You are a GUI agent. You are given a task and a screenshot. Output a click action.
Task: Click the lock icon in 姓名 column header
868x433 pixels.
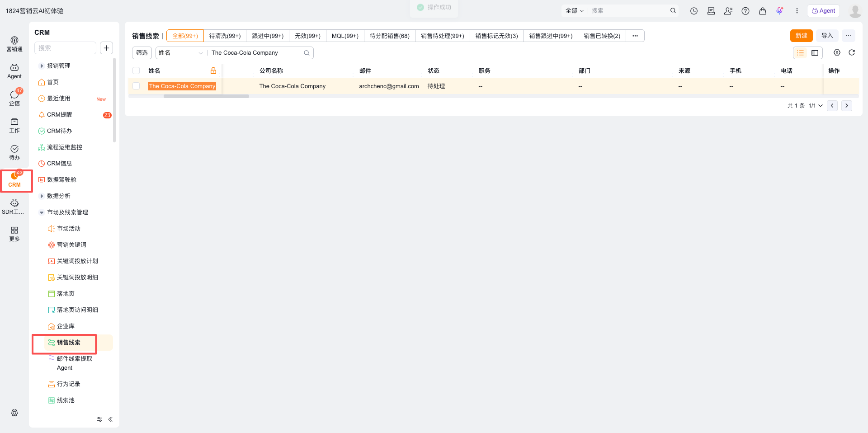[x=213, y=71]
